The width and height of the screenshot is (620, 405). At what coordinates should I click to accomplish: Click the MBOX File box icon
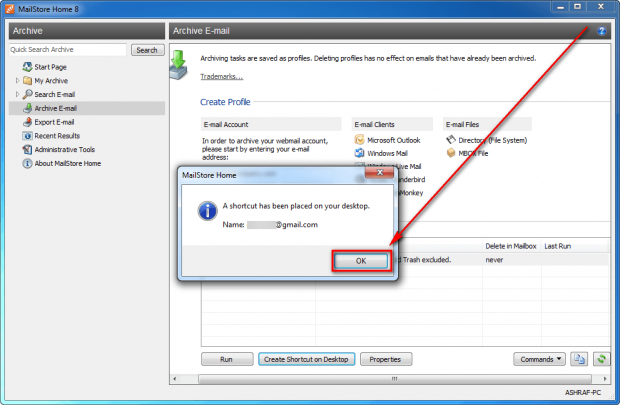tap(451, 153)
